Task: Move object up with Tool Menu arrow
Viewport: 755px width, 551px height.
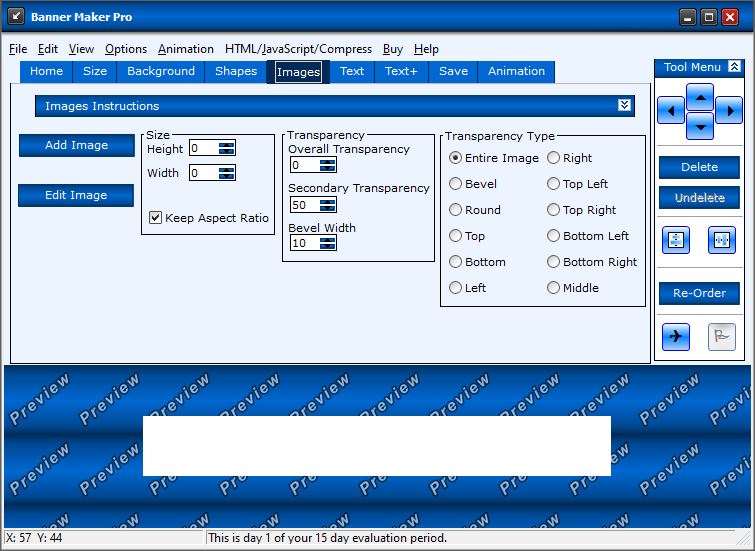Action: [x=700, y=97]
